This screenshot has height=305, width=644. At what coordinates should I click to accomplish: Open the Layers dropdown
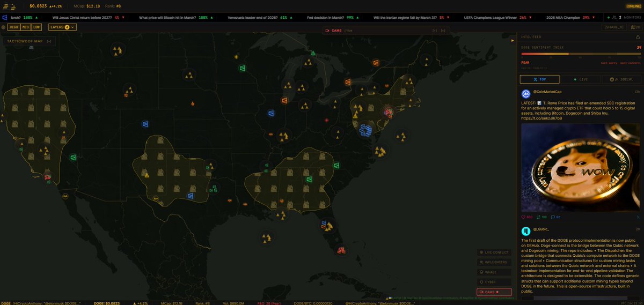click(62, 27)
